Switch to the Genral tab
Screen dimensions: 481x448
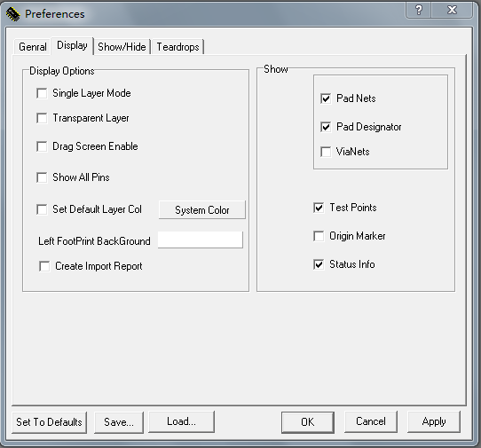tap(33, 47)
